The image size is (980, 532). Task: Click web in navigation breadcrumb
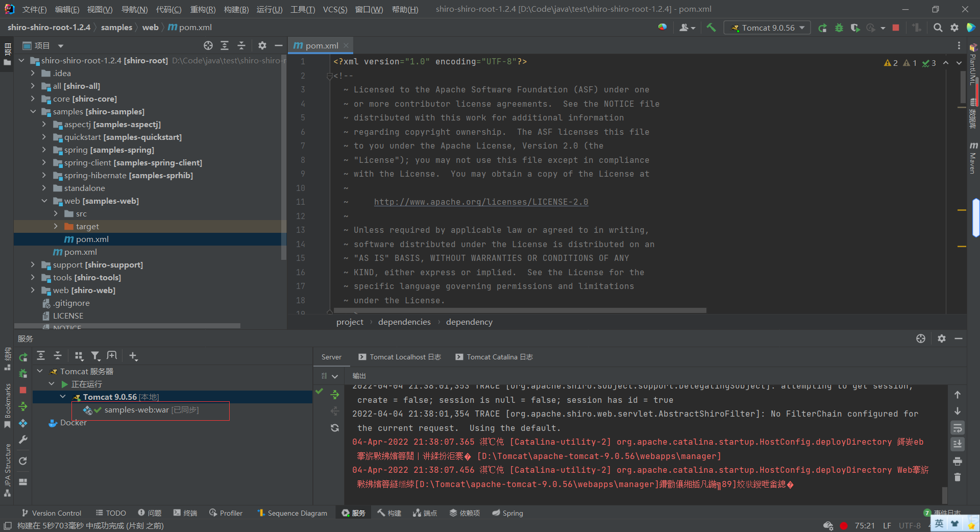click(150, 28)
